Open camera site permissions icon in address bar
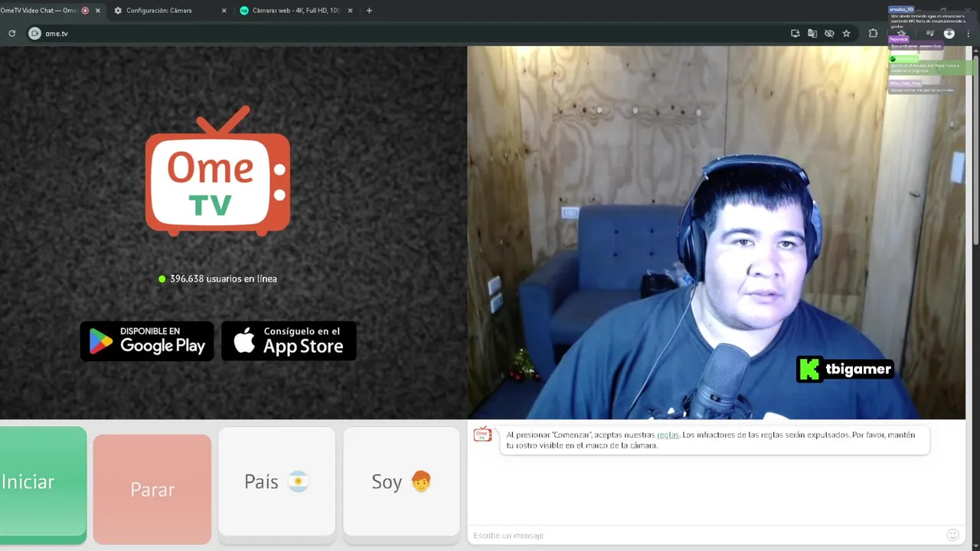The width and height of the screenshot is (980, 551). (x=34, y=34)
